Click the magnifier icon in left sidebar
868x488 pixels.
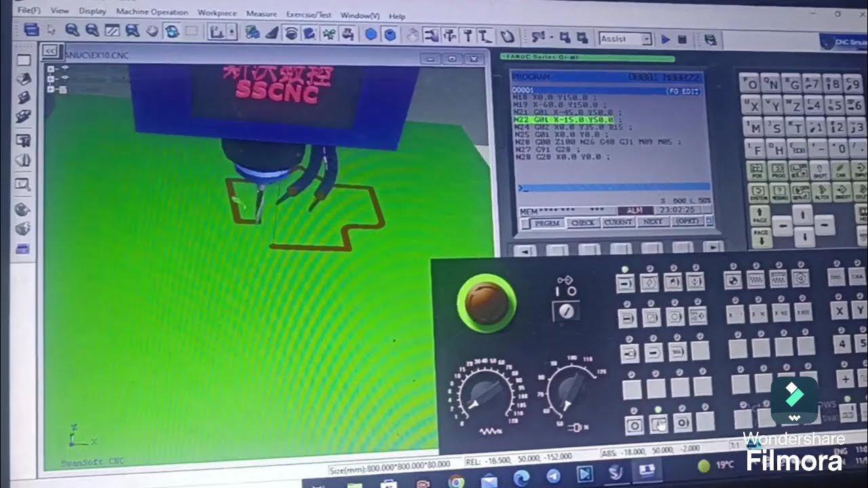tap(24, 184)
